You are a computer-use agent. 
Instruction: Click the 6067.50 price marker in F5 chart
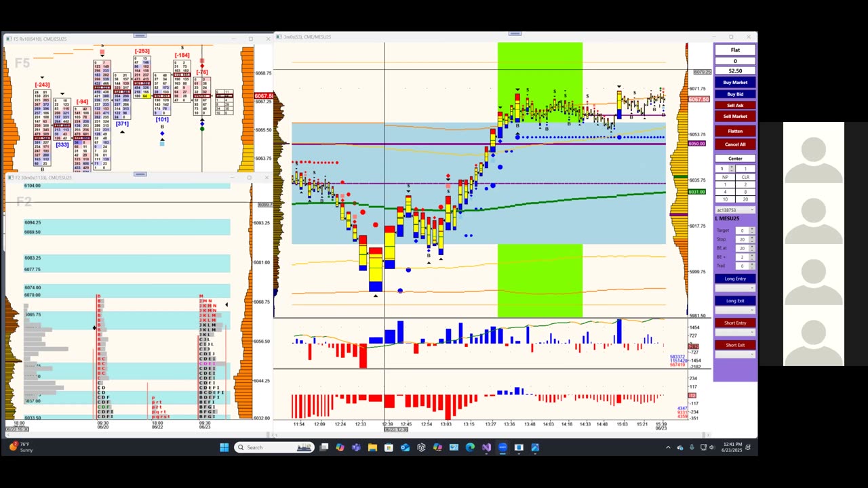tap(264, 96)
